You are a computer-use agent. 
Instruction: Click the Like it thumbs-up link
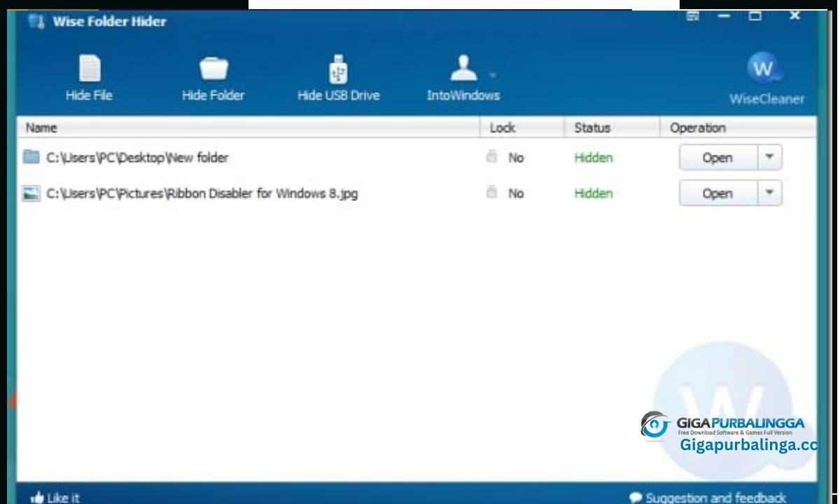pyautogui.click(x=55, y=498)
